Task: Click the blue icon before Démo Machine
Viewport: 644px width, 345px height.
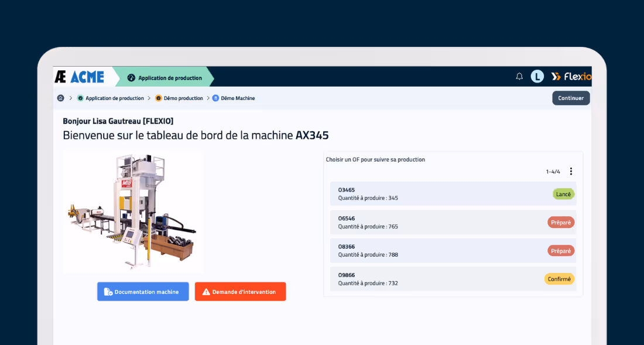Action: tap(215, 98)
